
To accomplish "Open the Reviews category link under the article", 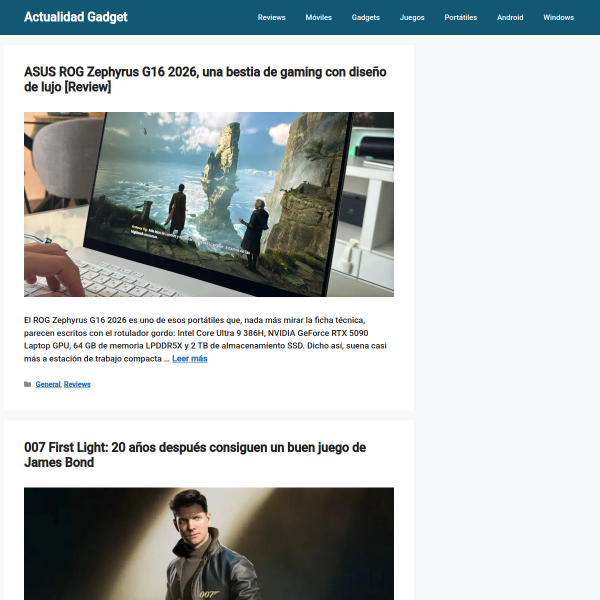I will click(77, 384).
